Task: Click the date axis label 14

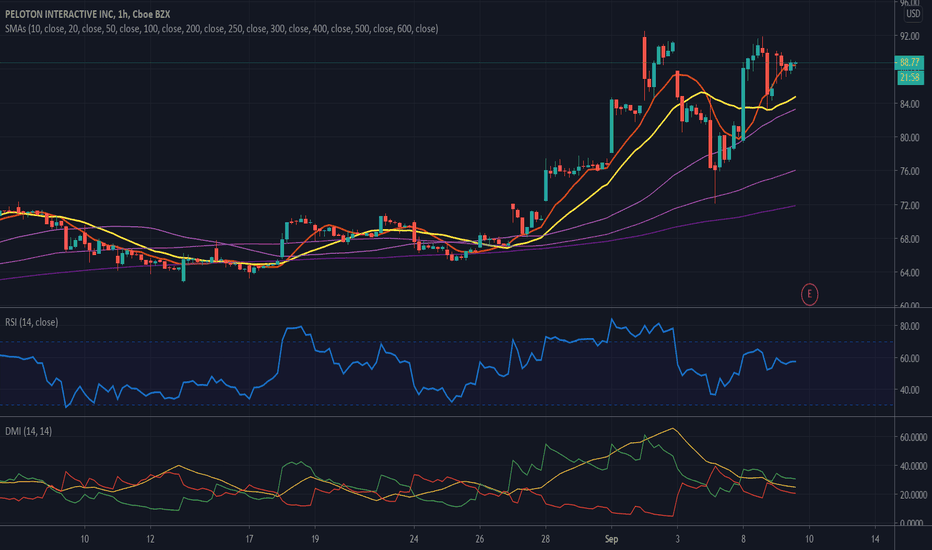Action: [875, 539]
